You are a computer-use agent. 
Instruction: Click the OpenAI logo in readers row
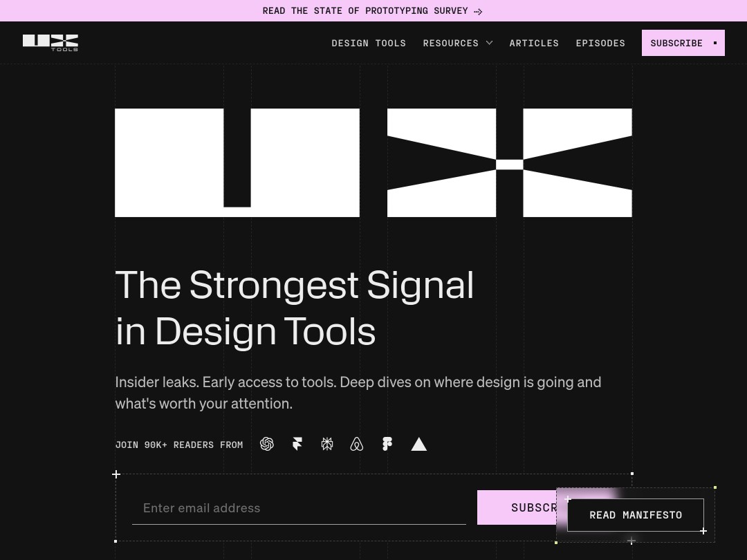coord(267,444)
